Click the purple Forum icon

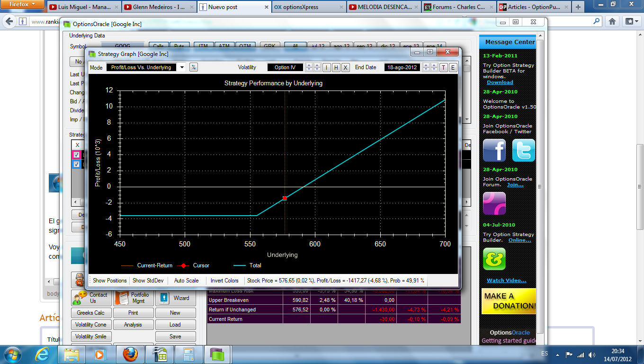494,203
